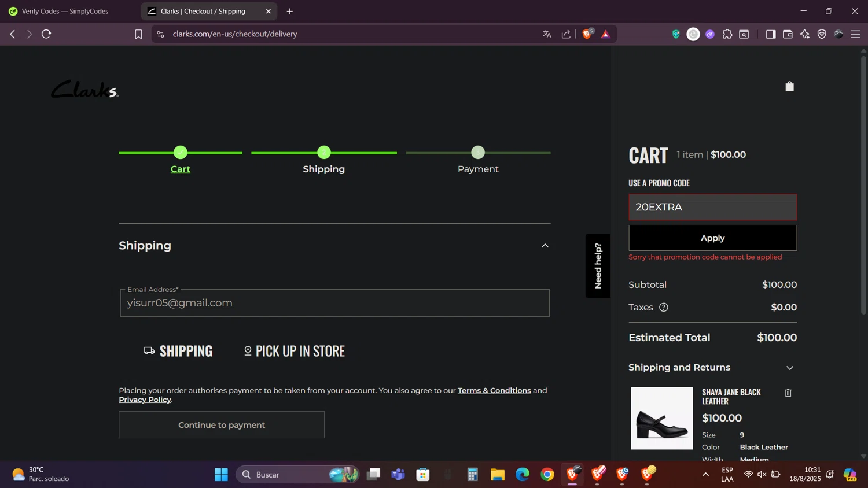Screen dimensions: 868x488
Task: Open the SHAYA JANE BLACK LEATHER product title
Action: point(731,397)
